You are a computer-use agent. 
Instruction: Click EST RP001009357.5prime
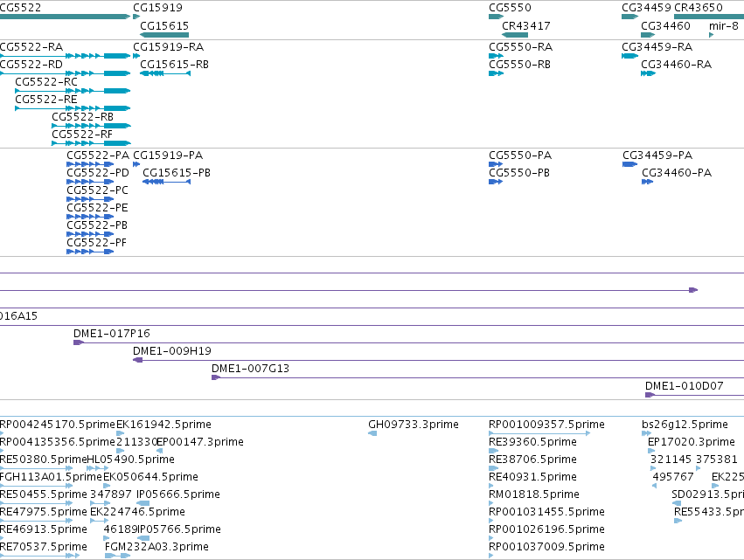[546, 425]
